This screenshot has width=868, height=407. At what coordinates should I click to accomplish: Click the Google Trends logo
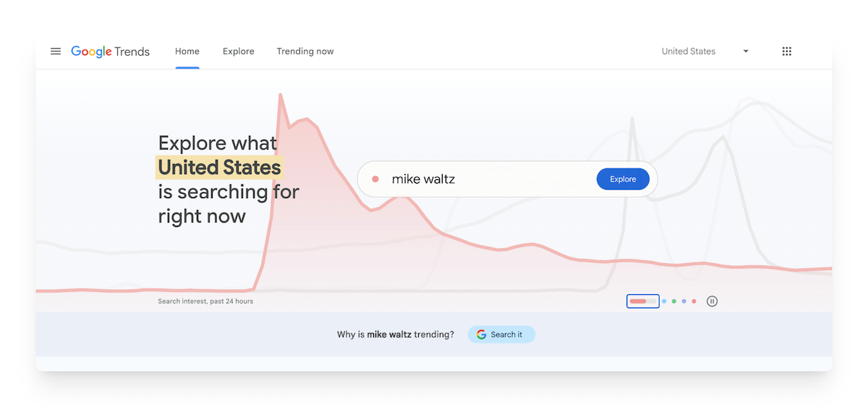click(x=110, y=51)
